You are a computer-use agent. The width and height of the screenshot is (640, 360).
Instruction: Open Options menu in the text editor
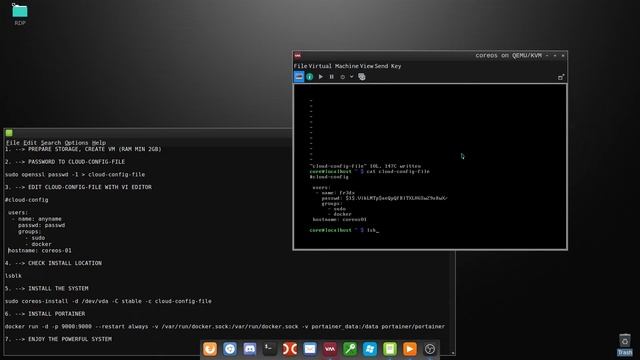click(x=76, y=142)
